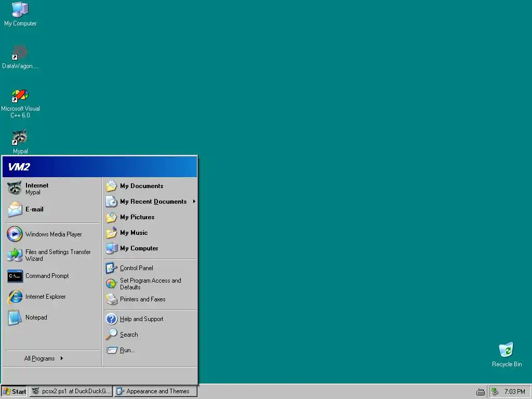The image size is (532, 399).
Task: Click the My Pictures folder icon
Action: click(x=111, y=217)
